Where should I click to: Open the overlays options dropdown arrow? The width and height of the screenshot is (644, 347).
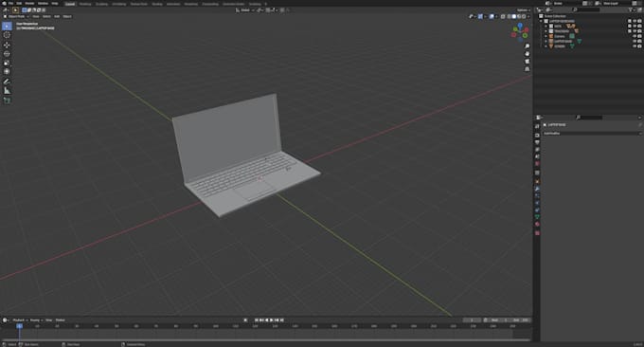496,16
